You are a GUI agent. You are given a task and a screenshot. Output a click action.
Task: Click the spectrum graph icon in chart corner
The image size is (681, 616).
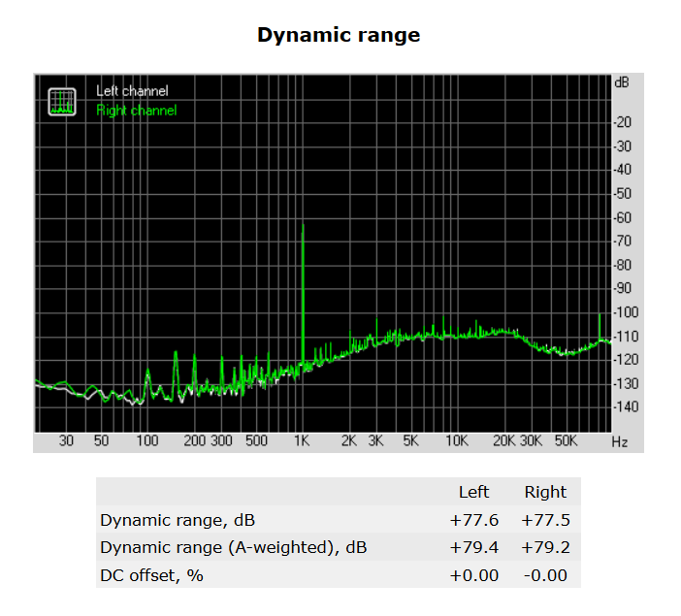pyautogui.click(x=62, y=102)
